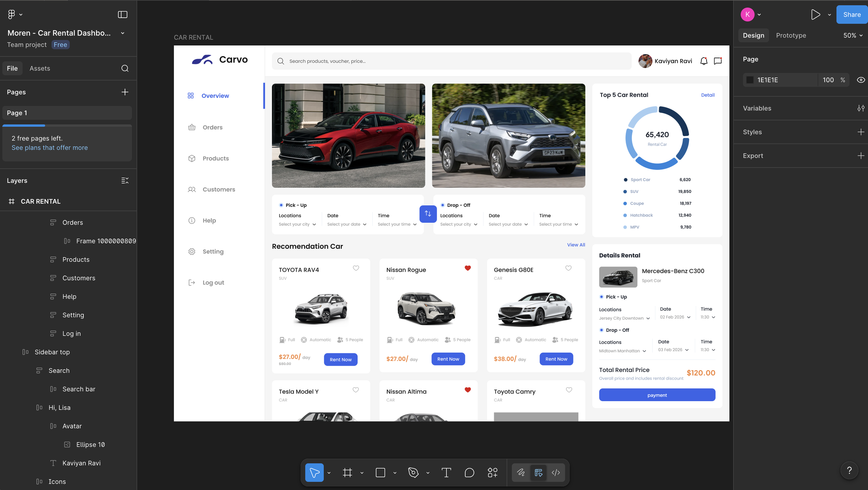Click the search icon in the File panel

(x=125, y=68)
